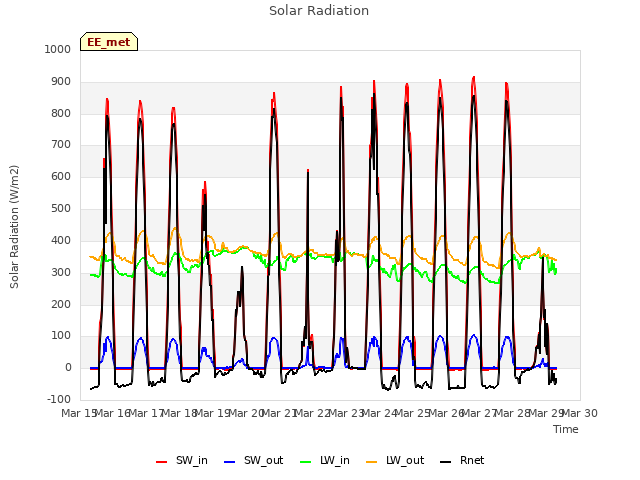
Task: Toggle the SW_out legend entry
Action: 253,461
